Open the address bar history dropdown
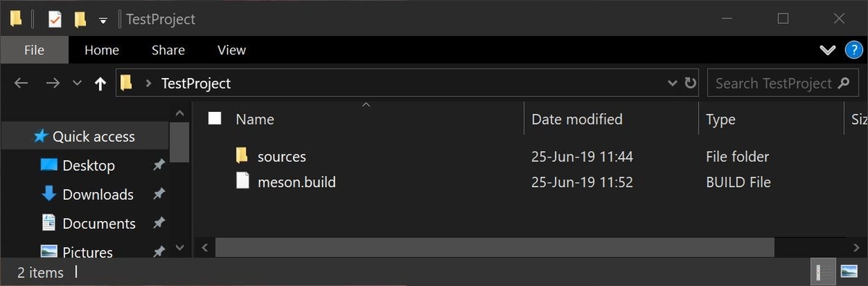868x286 pixels. coord(672,83)
